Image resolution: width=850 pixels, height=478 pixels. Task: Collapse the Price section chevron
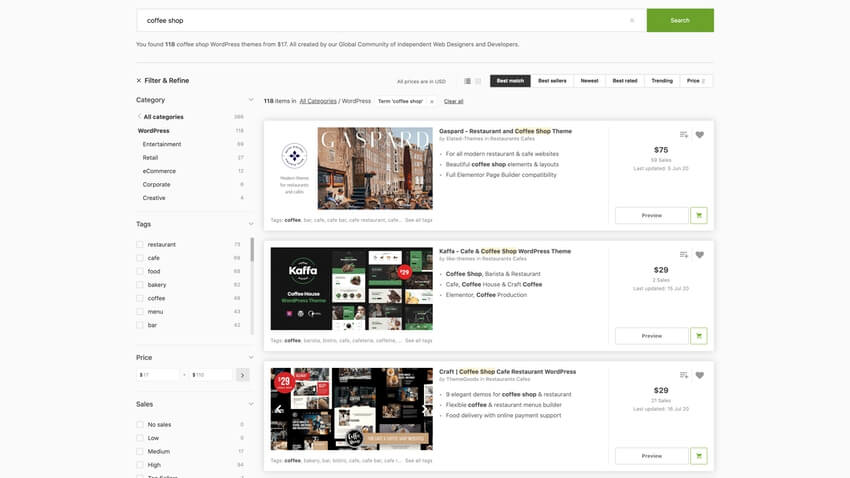pos(250,357)
